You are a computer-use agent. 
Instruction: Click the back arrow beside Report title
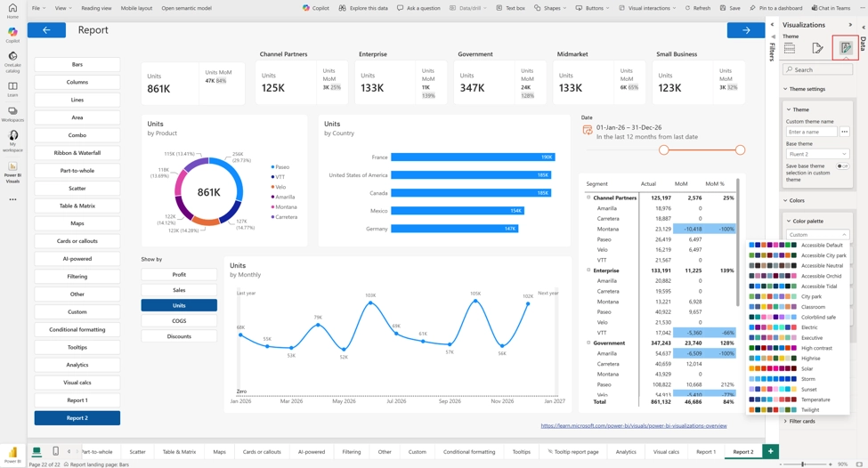(46, 30)
